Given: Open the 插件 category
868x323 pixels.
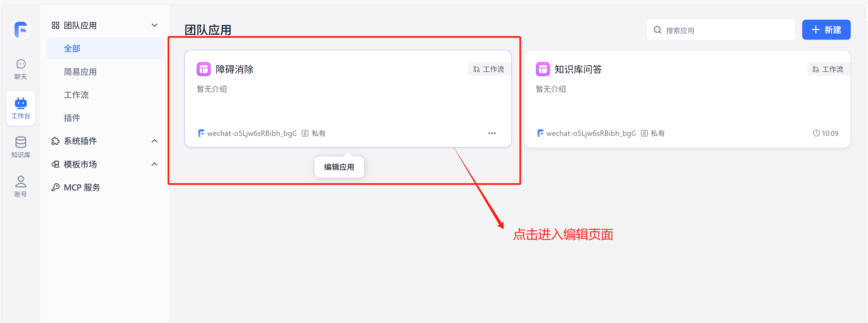Looking at the screenshot, I should point(72,118).
